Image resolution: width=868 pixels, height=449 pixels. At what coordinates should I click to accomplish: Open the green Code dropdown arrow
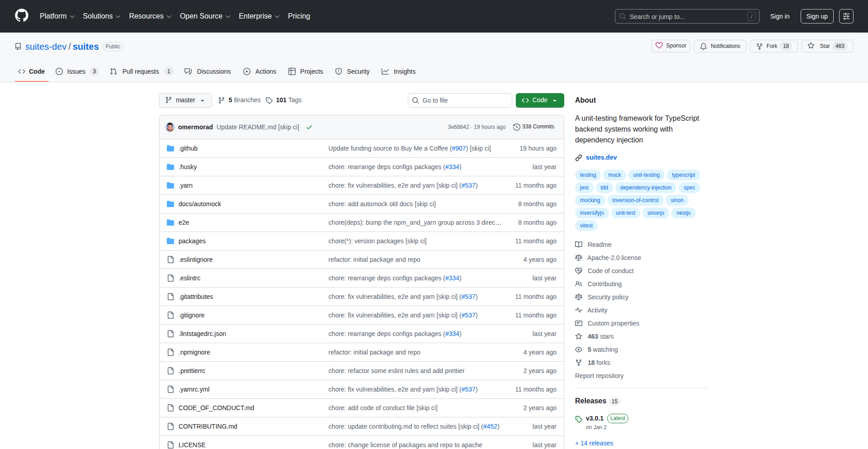coord(555,100)
